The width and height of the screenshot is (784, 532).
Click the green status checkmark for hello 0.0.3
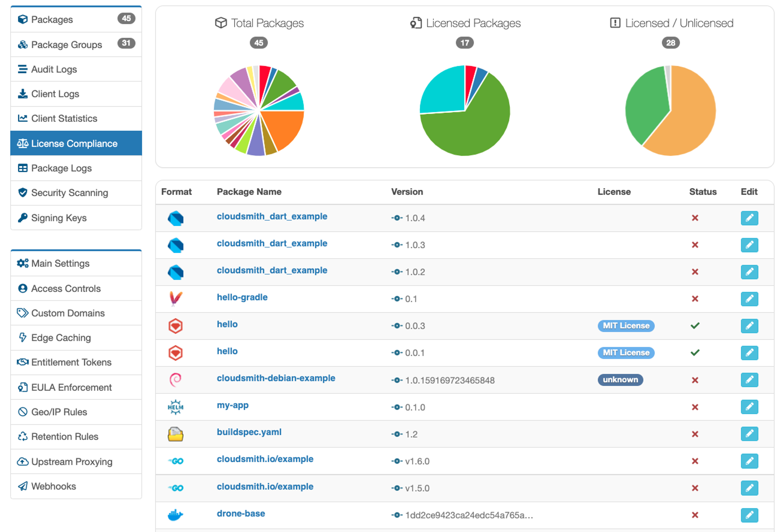(x=695, y=326)
